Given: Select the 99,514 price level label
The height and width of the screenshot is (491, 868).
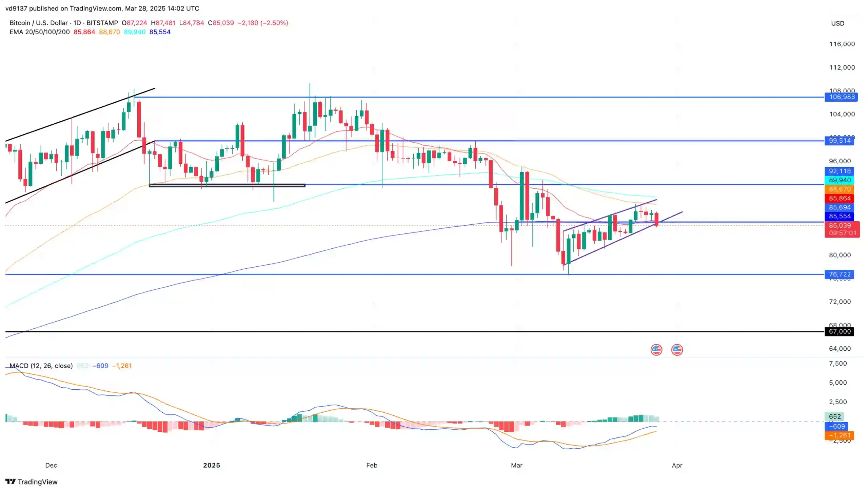Looking at the screenshot, I should coord(839,141).
